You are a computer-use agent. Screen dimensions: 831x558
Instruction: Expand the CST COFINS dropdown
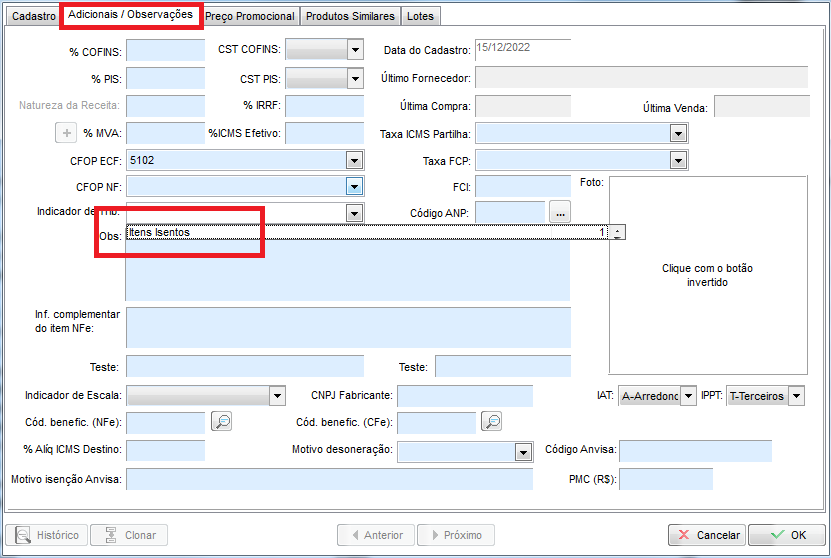(x=354, y=50)
